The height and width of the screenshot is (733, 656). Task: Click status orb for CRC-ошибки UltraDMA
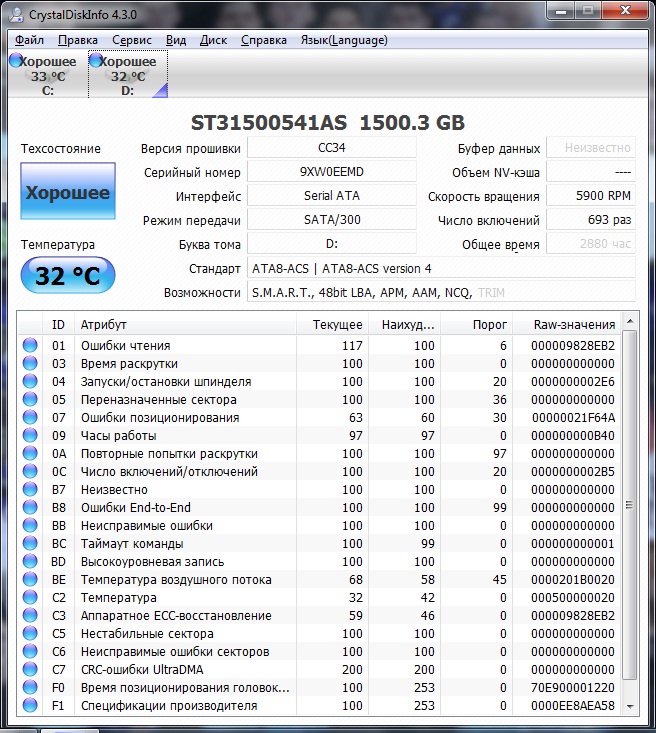point(30,669)
